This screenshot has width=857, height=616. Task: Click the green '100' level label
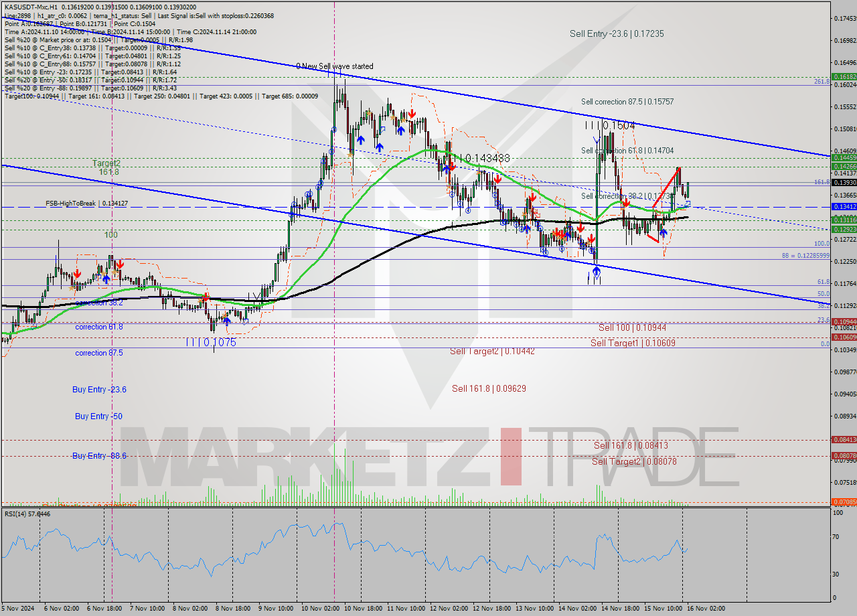(x=110, y=235)
